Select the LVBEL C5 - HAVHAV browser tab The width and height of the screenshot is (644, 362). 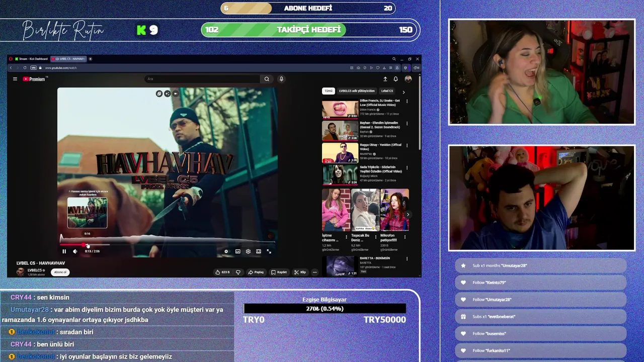click(69, 59)
